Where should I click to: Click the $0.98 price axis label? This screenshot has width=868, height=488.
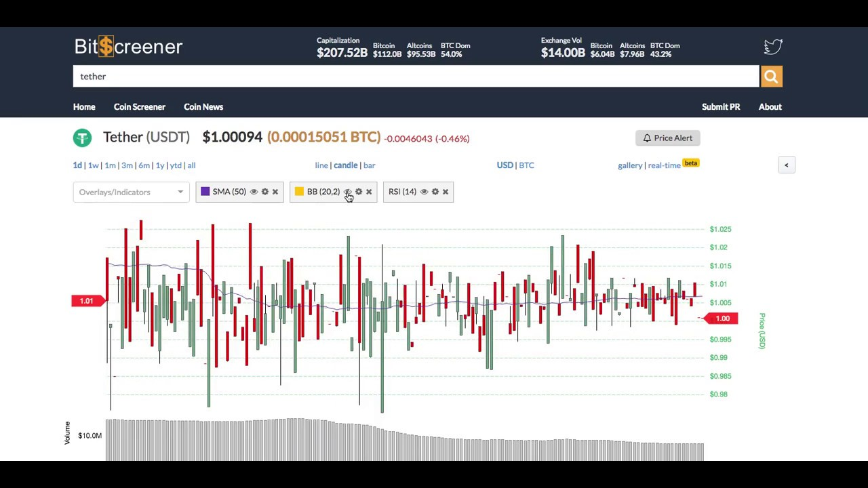point(719,394)
